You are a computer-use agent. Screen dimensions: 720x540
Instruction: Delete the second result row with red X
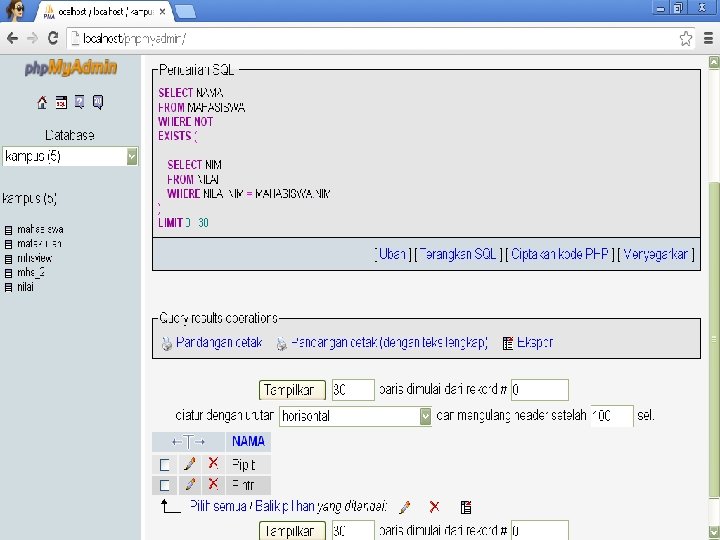(x=213, y=484)
